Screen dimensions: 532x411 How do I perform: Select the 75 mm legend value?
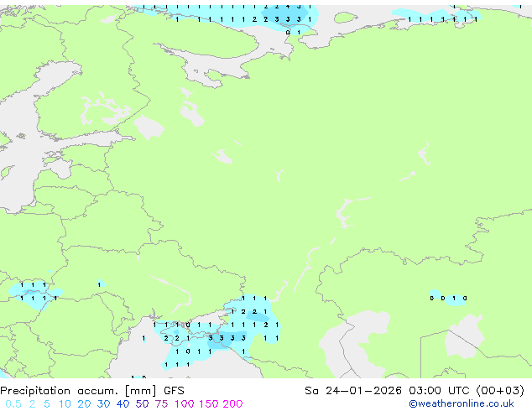(161, 404)
